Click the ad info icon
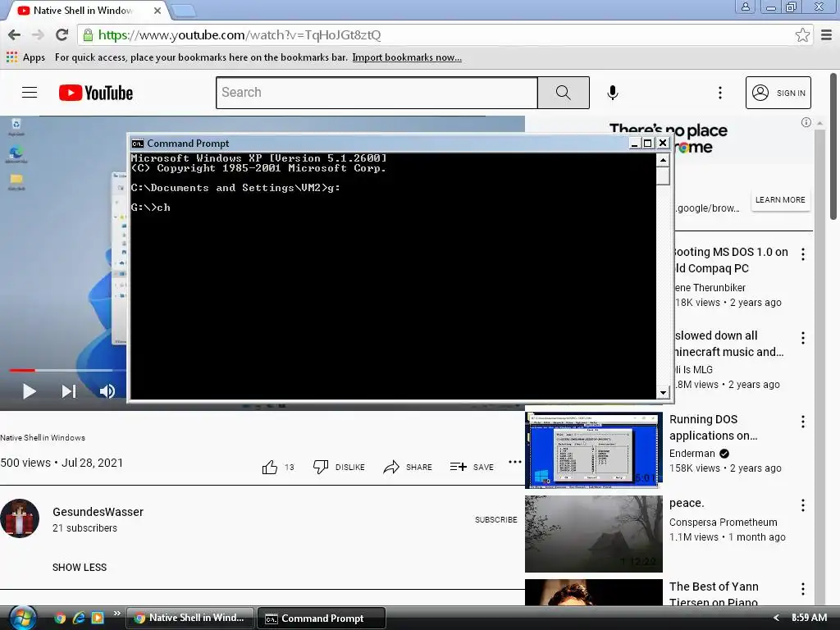This screenshot has width=840, height=630. (806, 123)
